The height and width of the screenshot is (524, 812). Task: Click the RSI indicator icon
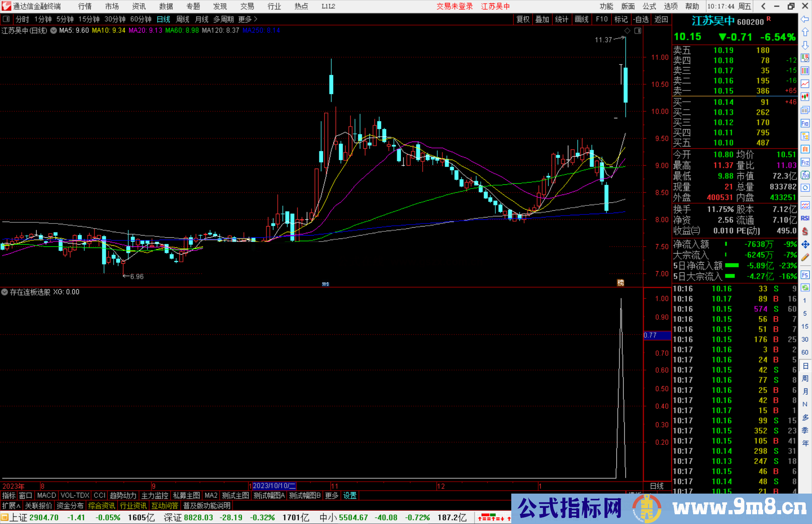tap(805, 218)
